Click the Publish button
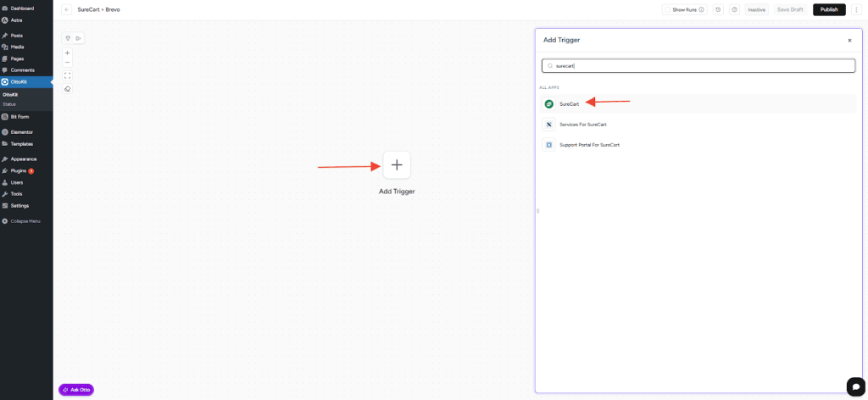This screenshot has height=400, width=868. 828,9
